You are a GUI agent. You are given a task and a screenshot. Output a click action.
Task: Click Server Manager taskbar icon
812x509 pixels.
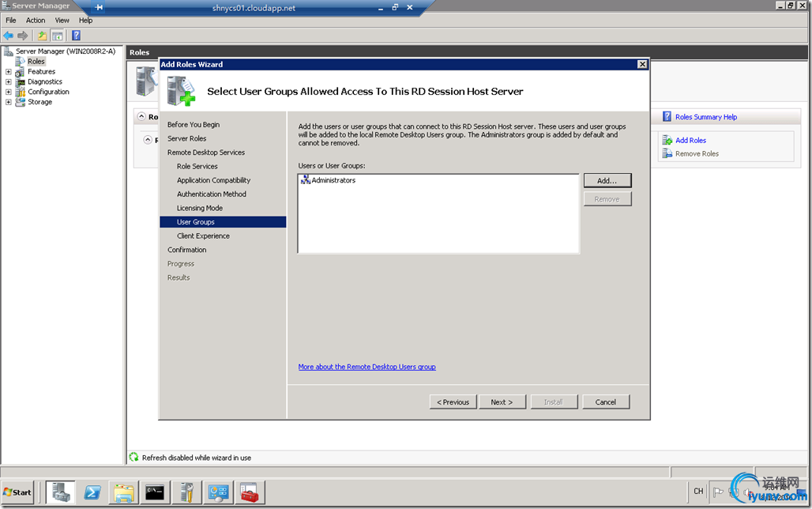tap(61, 492)
